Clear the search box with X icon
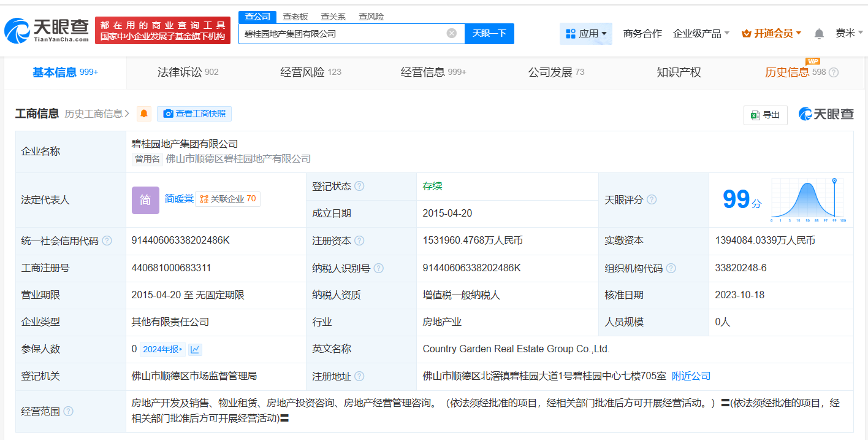This screenshot has width=868, height=440. 452,34
